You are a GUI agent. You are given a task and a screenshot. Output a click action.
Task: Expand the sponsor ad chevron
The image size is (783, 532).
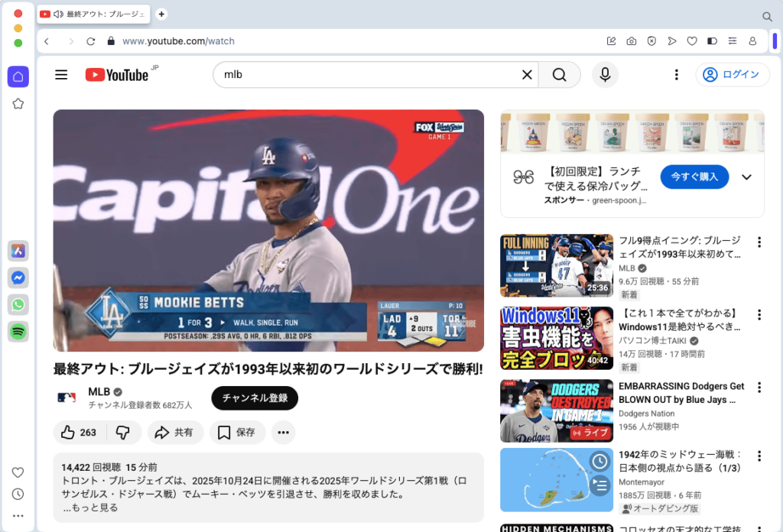[x=746, y=177]
